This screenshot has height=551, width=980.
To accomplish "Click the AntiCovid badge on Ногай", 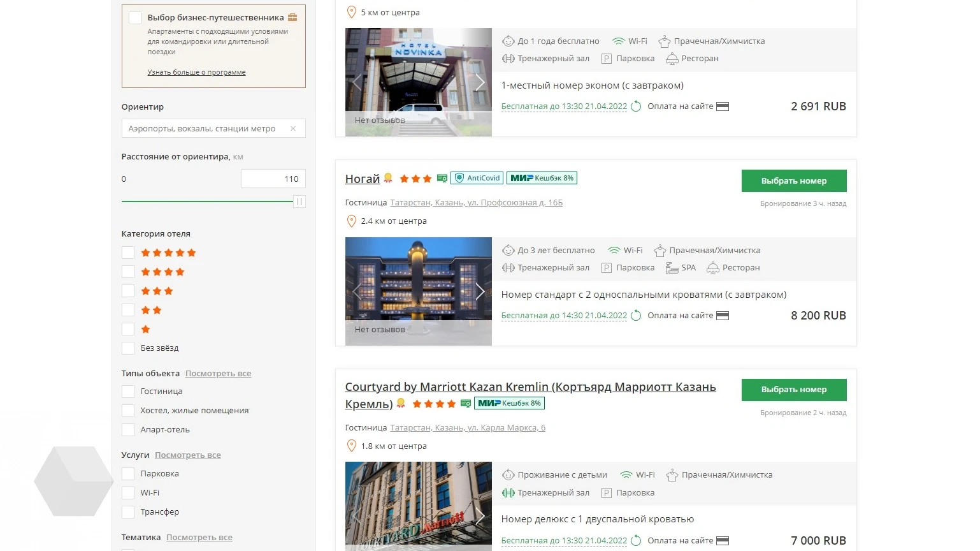I will (477, 178).
